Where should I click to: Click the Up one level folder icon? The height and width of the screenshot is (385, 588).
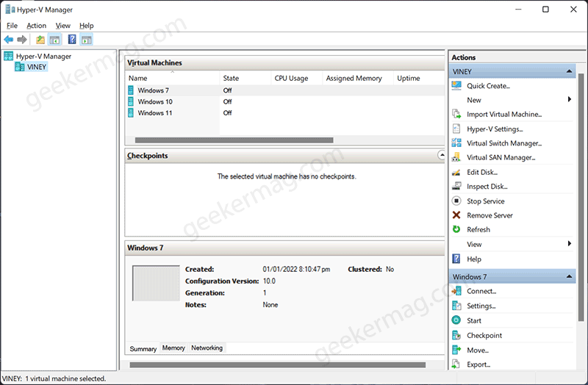pos(40,40)
